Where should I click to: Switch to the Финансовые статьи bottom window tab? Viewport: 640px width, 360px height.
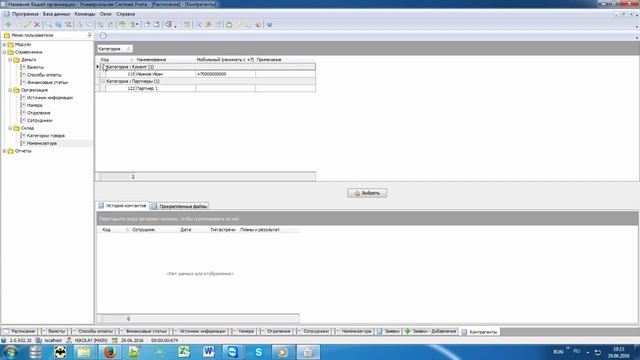[x=143, y=331]
